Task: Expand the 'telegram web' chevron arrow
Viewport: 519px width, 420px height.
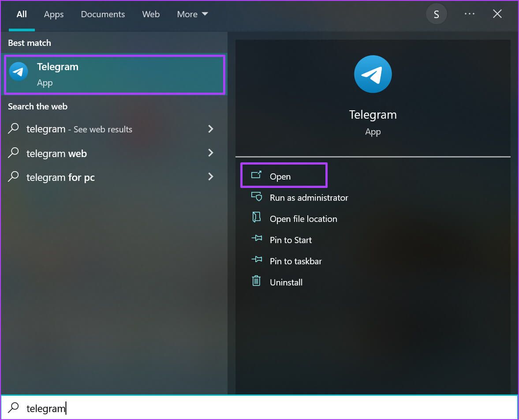Action: 210,153
